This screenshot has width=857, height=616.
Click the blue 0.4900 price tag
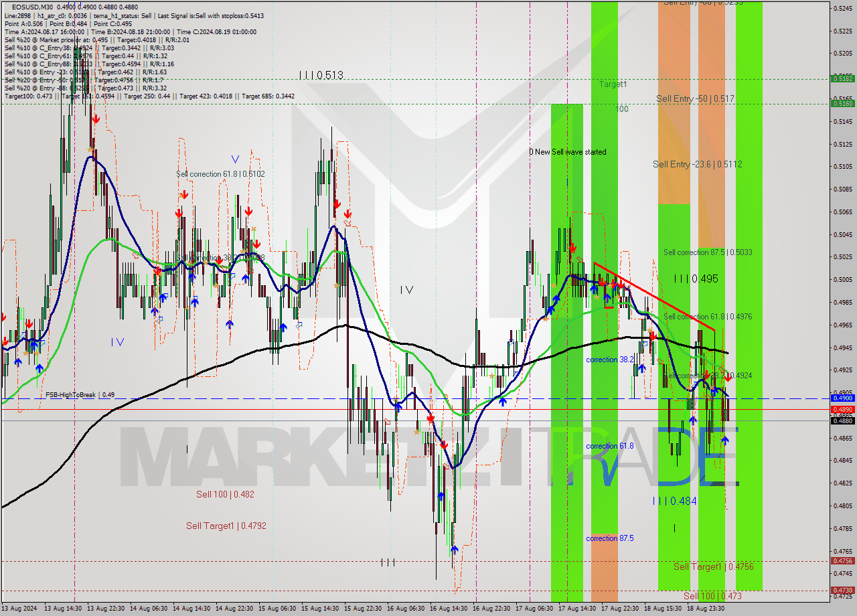842,398
